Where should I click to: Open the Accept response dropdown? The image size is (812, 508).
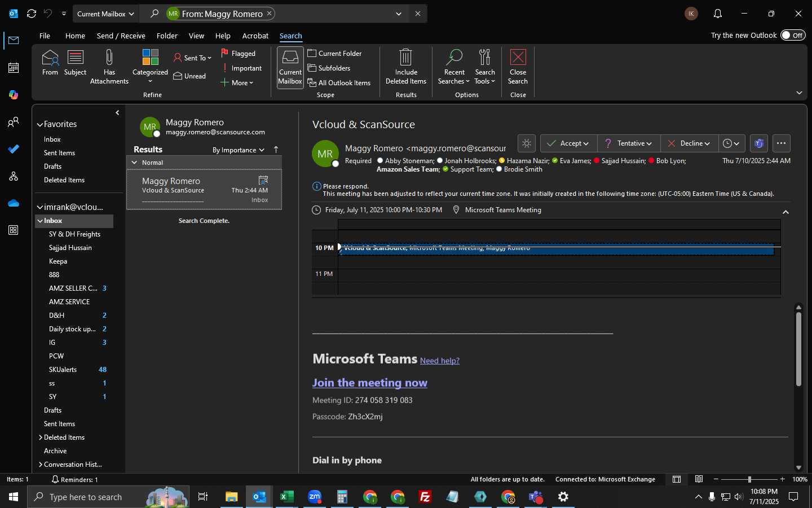coord(568,143)
